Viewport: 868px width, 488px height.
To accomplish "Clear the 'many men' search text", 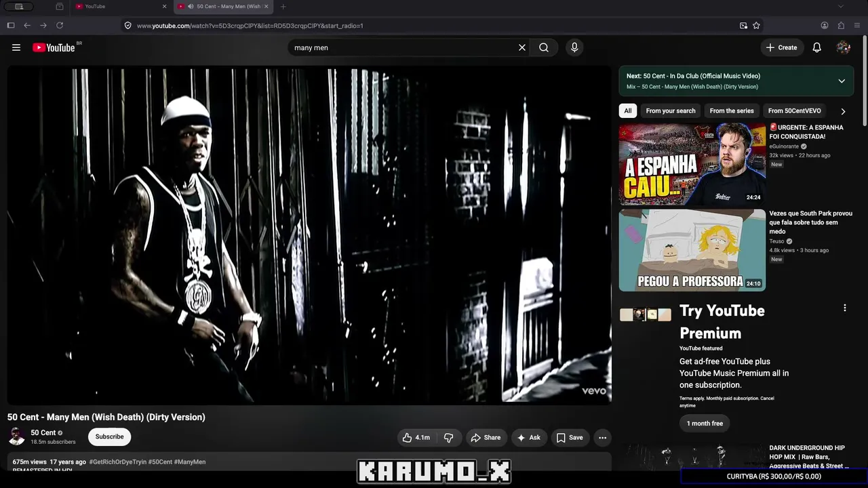I will pyautogui.click(x=522, y=47).
